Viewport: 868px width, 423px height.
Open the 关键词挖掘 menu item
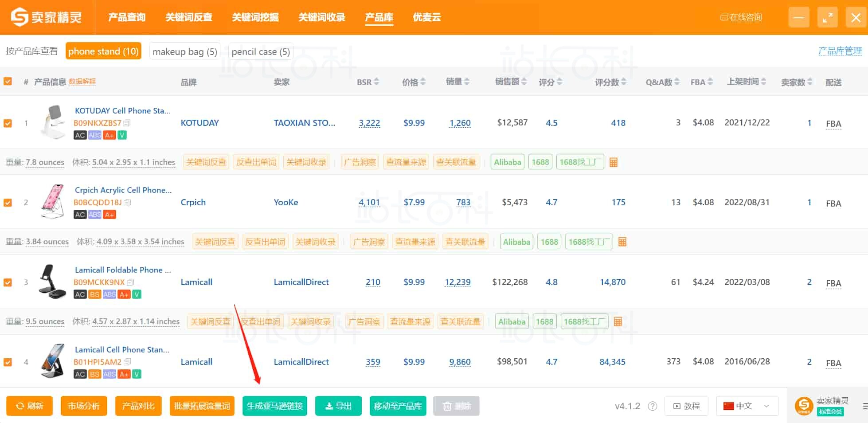[255, 18]
